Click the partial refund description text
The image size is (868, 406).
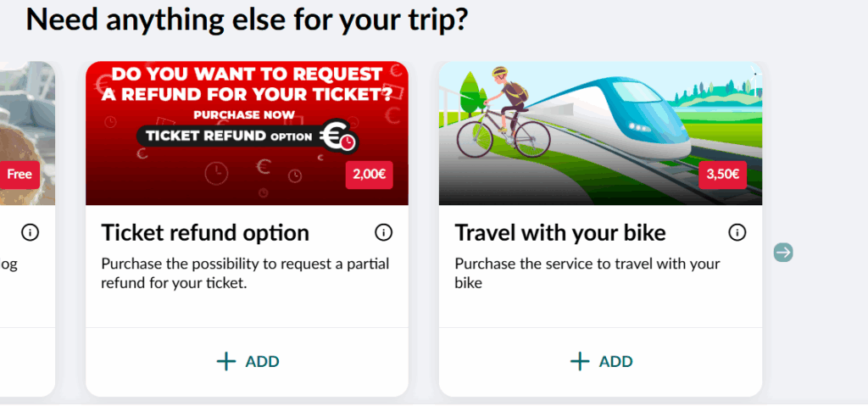[x=245, y=274]
